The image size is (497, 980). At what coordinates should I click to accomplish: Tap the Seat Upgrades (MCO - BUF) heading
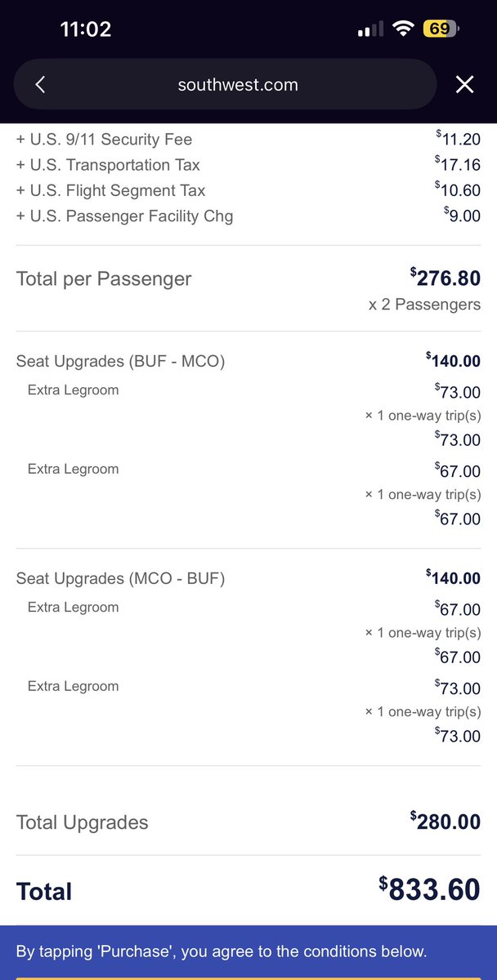coord(120,578)
